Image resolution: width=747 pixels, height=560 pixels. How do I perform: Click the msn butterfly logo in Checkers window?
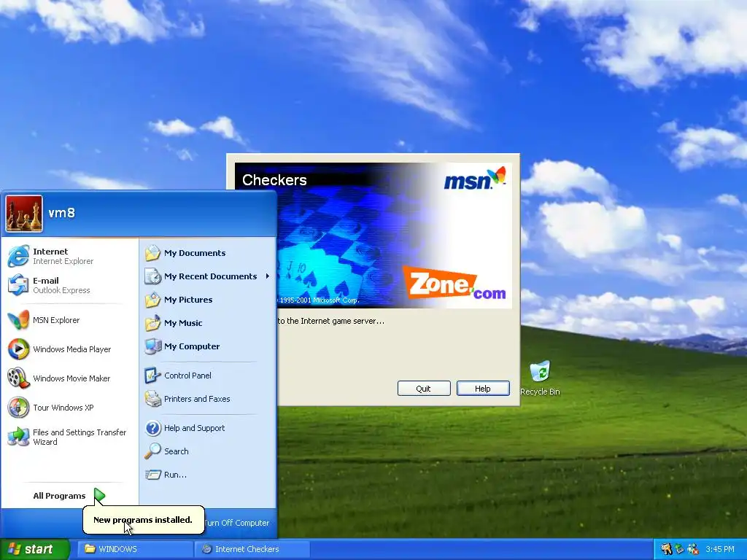[474, 179]
